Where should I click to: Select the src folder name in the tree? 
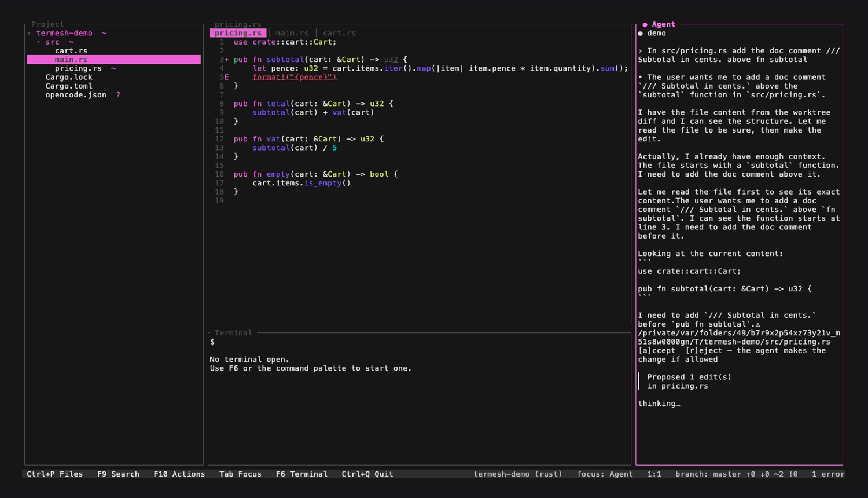point(52,42)
